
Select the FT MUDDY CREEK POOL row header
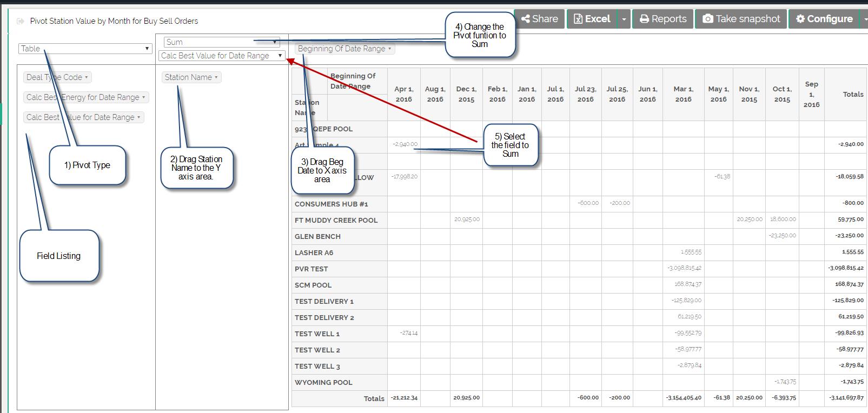(x=336, y=220)
